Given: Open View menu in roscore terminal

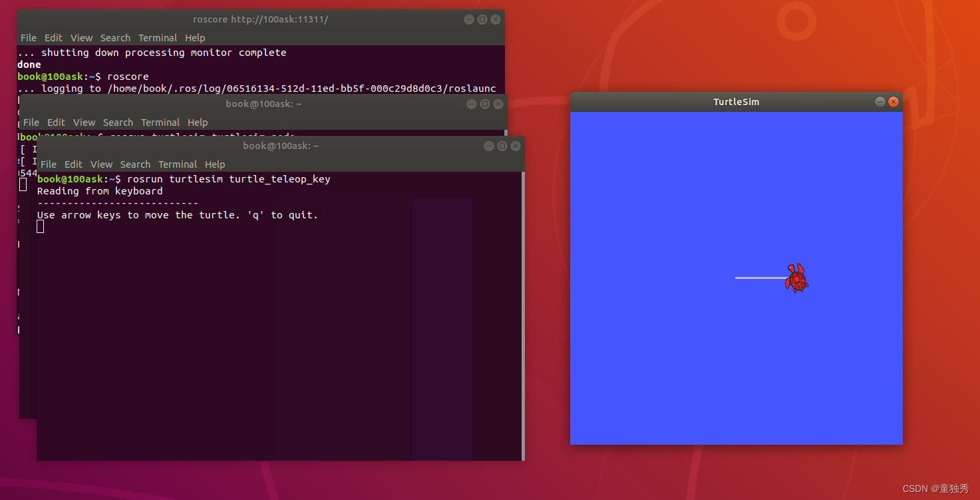Looking at the screenshot, I should (x=82, y=38).
